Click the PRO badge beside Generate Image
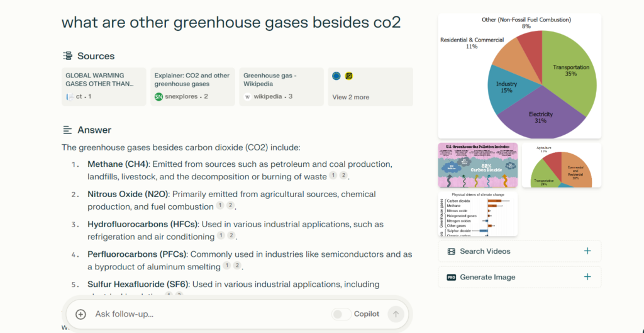Viewport: 644px width, 333px height. 452,278
